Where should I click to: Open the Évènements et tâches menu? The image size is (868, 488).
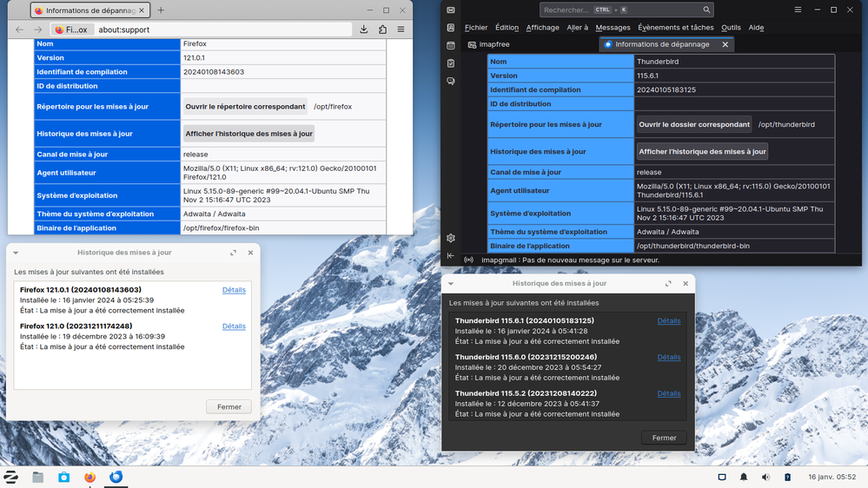[x=676, y=28]
